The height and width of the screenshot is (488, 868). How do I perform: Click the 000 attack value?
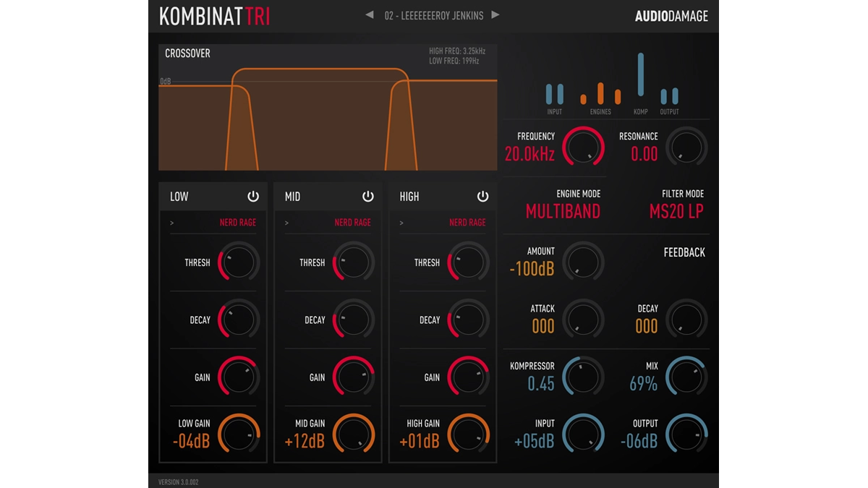pyautogui.click(x=543, y=326)
